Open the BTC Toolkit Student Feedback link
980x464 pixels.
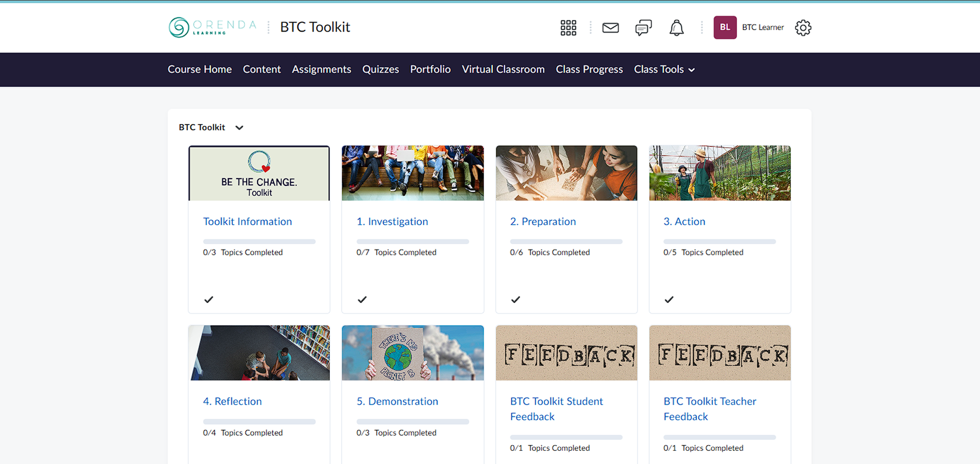(556, 409)
